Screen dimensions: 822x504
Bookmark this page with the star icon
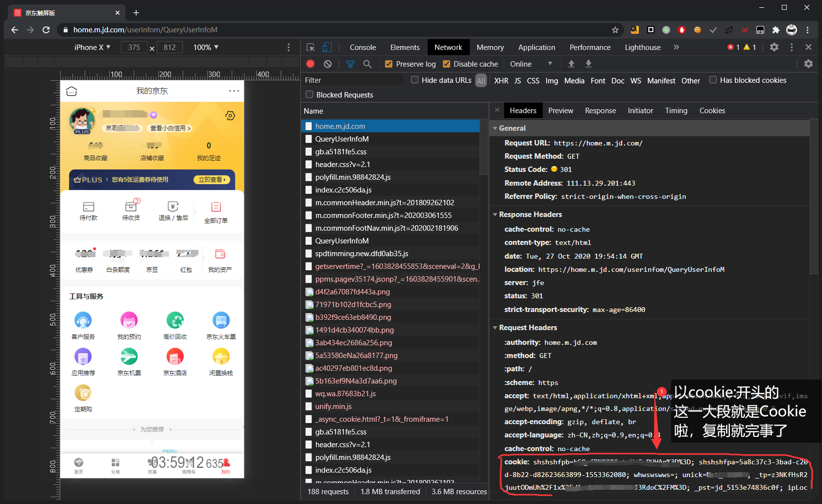[x=615, y=30]
